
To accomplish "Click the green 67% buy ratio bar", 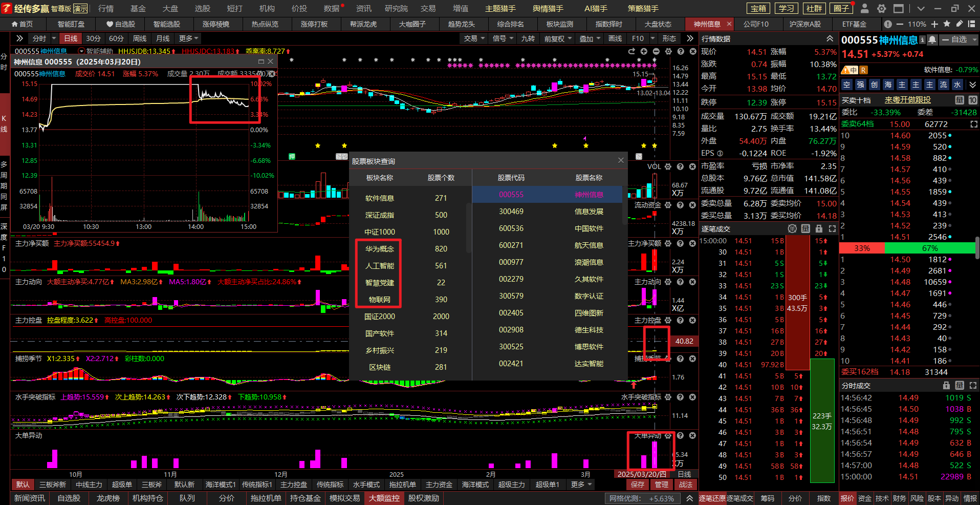I will click(930, 248).
